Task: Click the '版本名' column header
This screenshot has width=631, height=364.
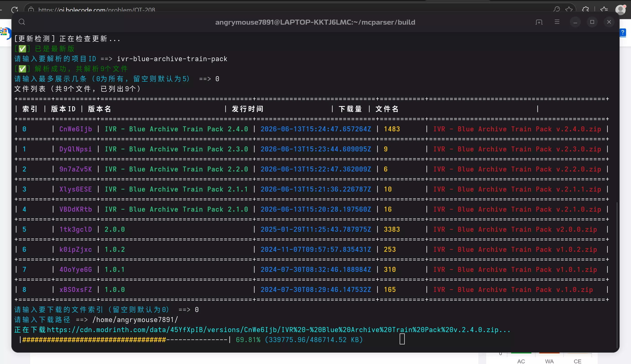Action: [99, 109]
